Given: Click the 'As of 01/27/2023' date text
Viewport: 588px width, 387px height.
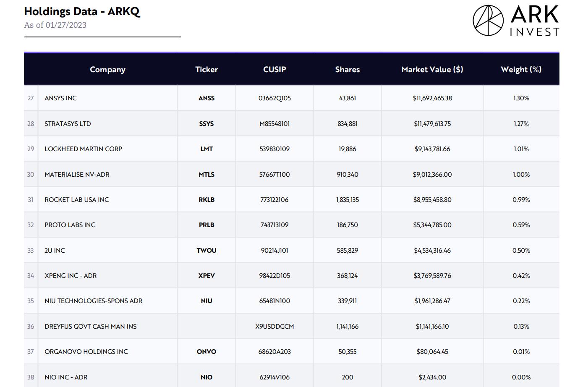Looking at the screenshot, I should [x=55, y=25].
